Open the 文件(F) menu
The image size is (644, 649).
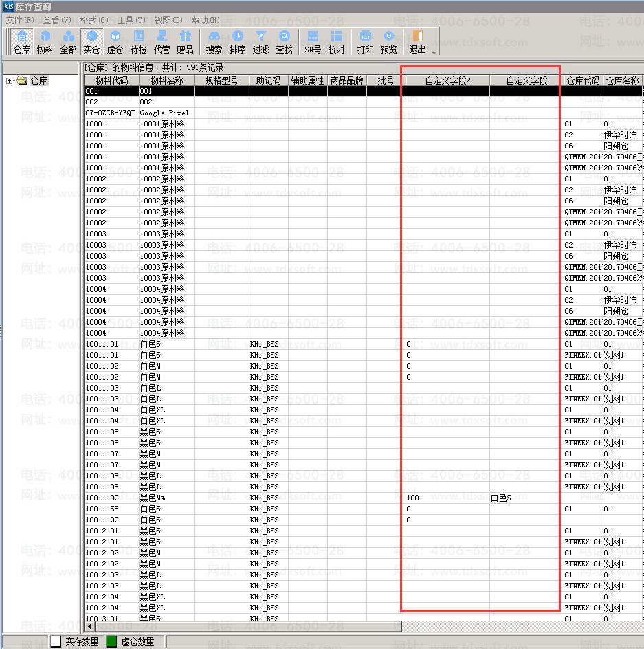point(19,20)
